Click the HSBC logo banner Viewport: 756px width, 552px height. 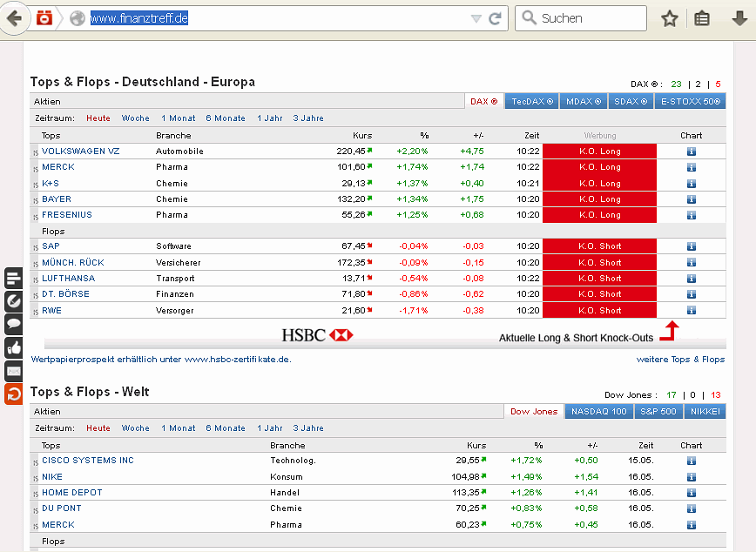click(317, 335)
